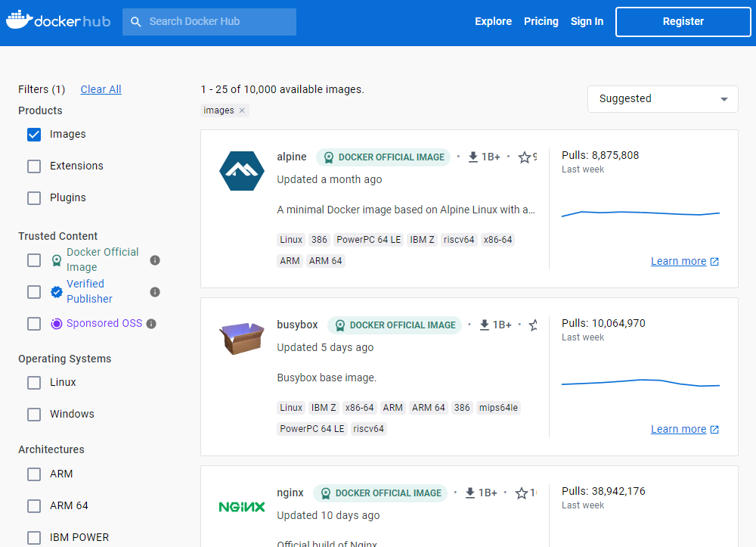Enable the Verified Publisher filter checkbox
The image size is (756, 547).
[x=34, y=292]
